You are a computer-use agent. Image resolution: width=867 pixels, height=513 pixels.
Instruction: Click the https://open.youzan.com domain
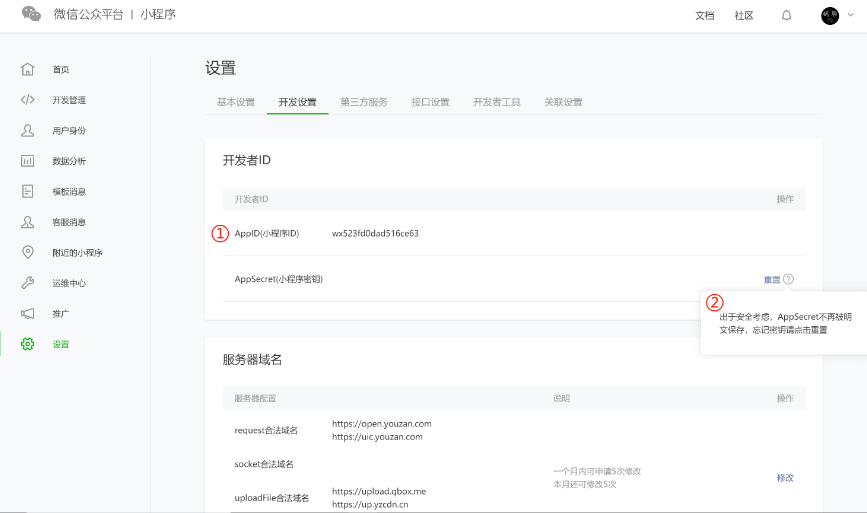click(382, 423)
